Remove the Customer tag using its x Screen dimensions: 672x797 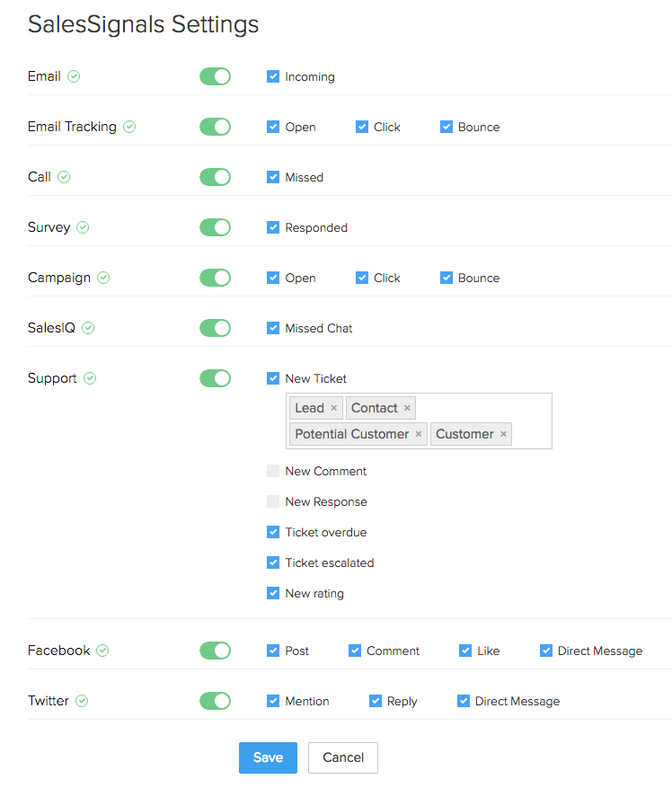503,434
